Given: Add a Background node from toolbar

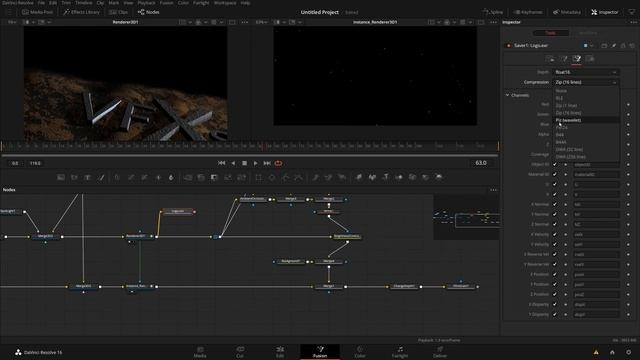Looking at the screenshot, I should (x=61, y=177).
